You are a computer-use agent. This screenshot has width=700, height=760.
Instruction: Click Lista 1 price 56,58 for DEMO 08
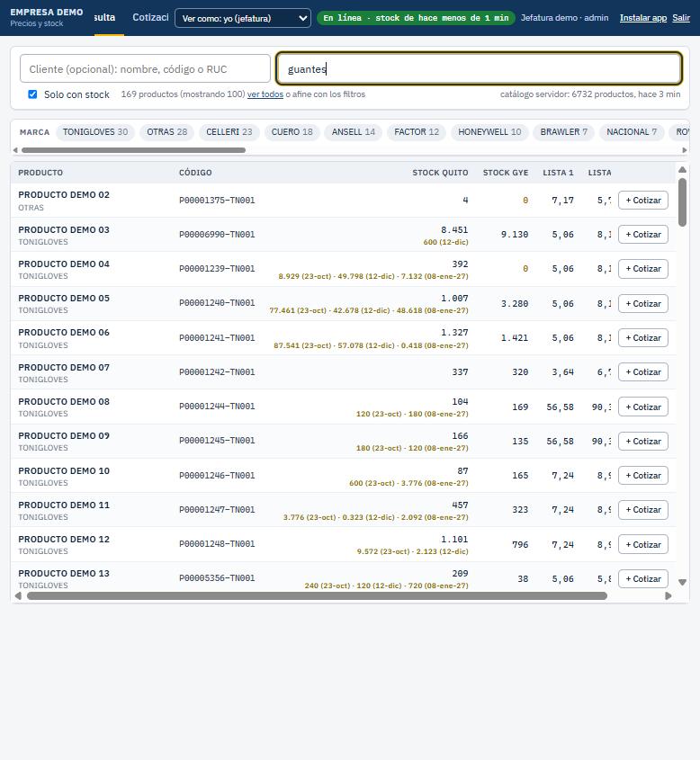pyautogui.click(x=560, y=407)
